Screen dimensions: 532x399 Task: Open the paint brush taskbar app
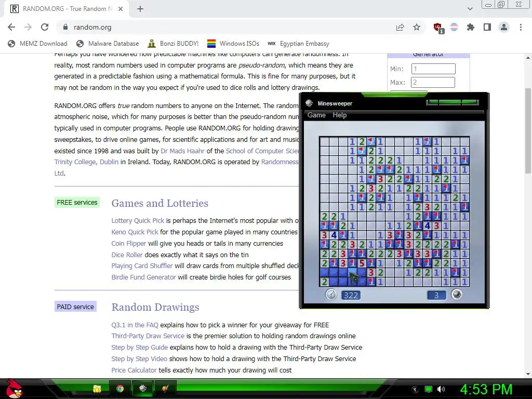(165, 389)
